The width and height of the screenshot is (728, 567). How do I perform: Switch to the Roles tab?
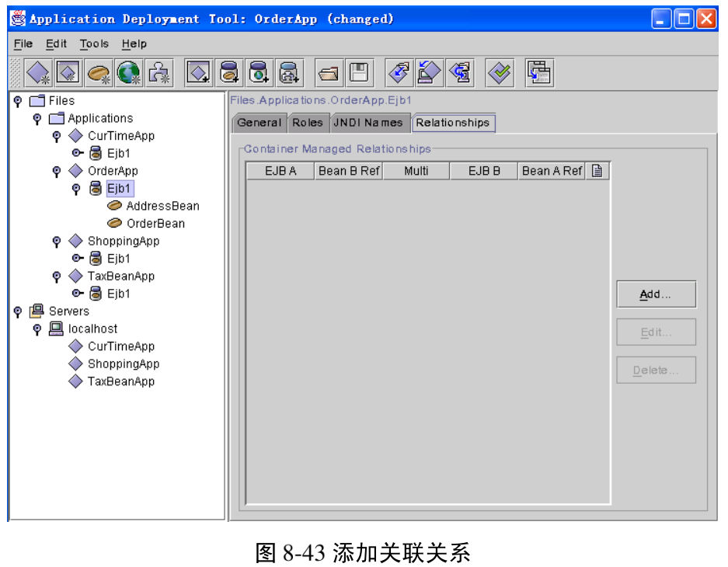[x=308, y=123]
